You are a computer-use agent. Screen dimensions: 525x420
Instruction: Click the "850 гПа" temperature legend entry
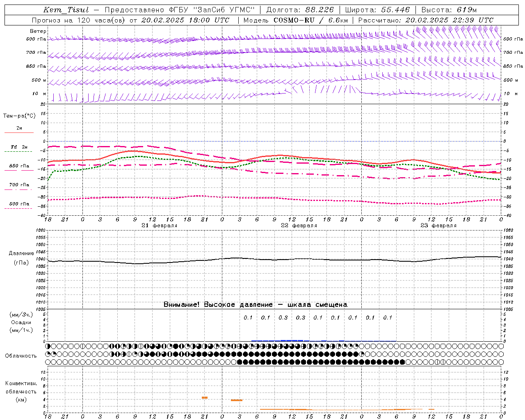click(19, 166)
